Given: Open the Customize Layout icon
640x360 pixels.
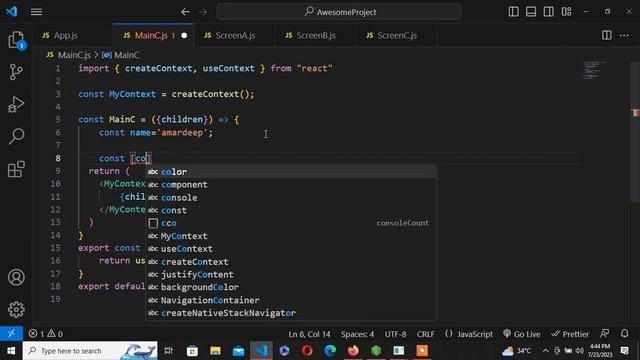Looking at the screenshot, I should pyautogui.click(x=567, y=11).
